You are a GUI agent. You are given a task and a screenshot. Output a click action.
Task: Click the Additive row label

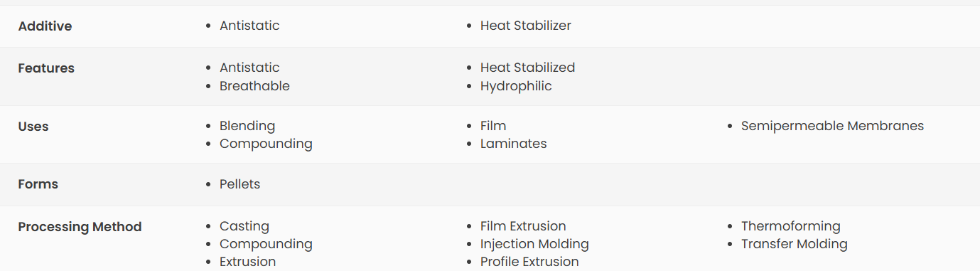coord(45,26)
